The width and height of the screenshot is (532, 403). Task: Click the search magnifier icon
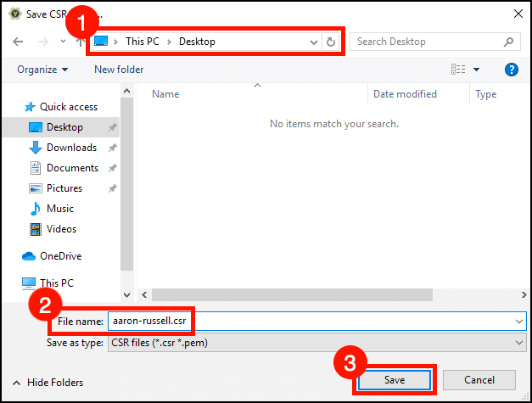[x=508, y=42]
